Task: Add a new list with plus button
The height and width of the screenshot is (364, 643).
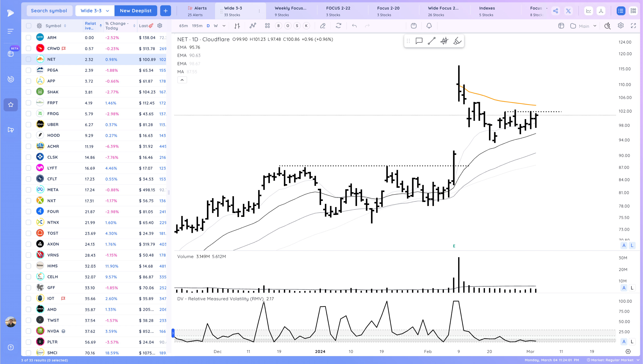Action: (166, 11)
